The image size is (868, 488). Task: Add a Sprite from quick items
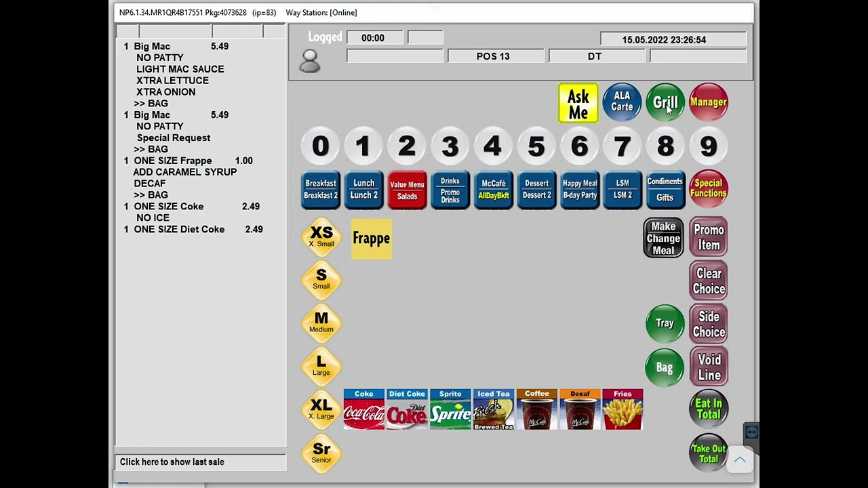tap(450, 409)
